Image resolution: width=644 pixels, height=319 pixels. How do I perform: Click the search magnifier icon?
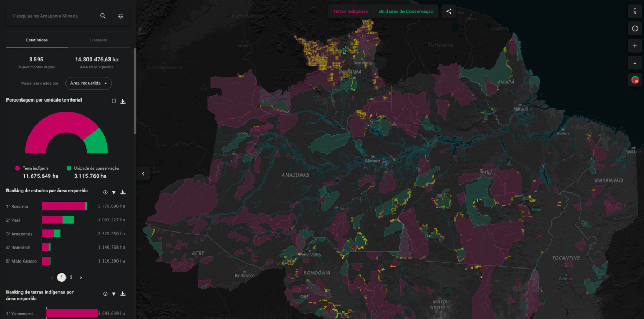pyautogui.click(x=103, y=16)
